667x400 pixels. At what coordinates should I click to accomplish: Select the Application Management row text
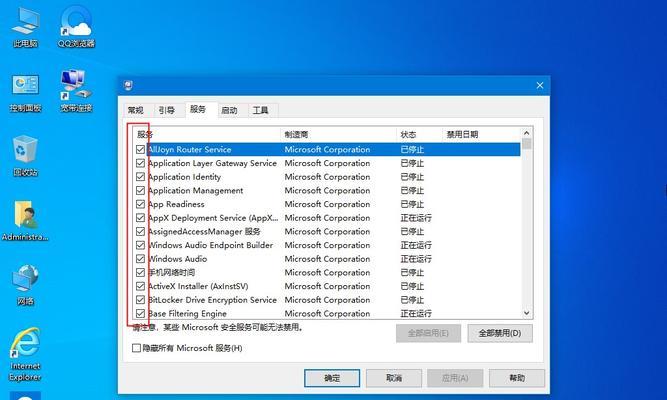(196, 190)
